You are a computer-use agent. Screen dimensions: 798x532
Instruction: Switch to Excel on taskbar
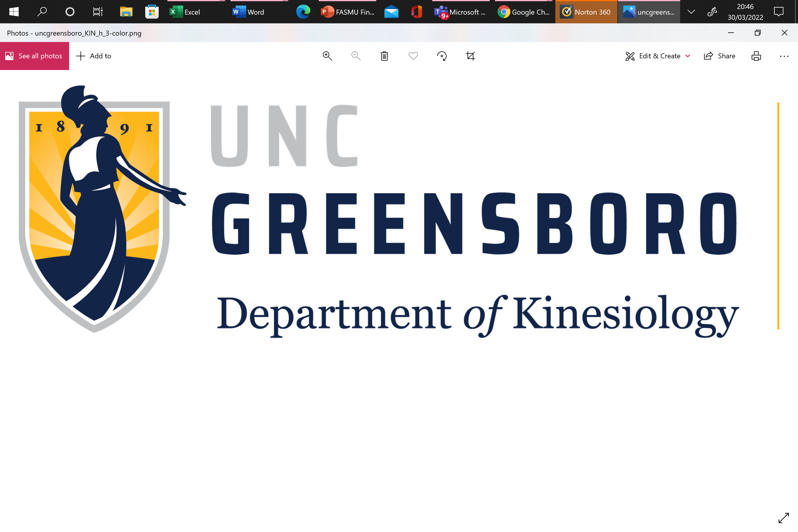click(x=196, y=12)
